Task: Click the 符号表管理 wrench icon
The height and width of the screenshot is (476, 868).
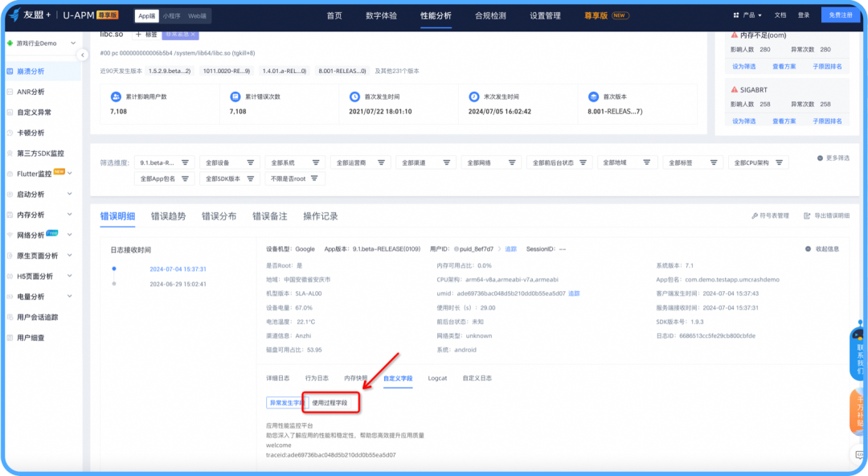Action: point(755,216)
